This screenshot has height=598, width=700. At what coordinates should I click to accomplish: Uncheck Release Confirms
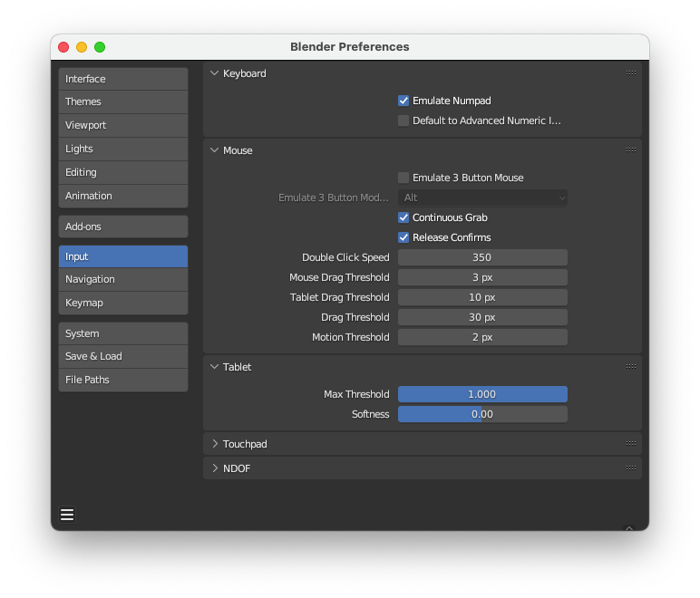tap(403, 237)
